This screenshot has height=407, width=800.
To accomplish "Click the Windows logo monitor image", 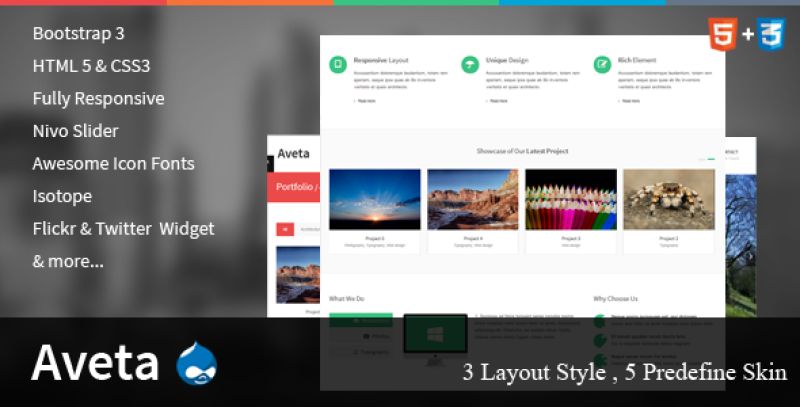I will [435, 339].
